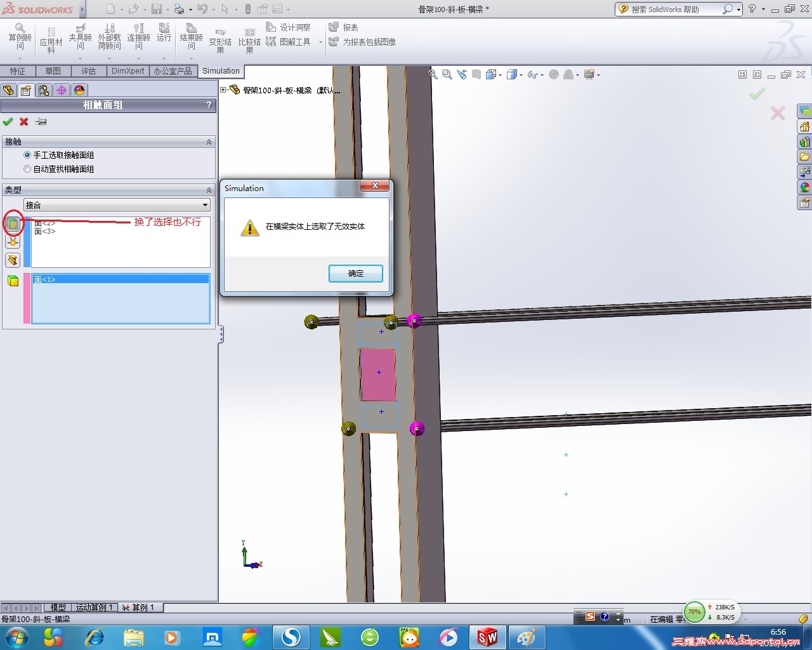Switch to the 评估 tab
The image size is (812, 650).
coord(89,71)
